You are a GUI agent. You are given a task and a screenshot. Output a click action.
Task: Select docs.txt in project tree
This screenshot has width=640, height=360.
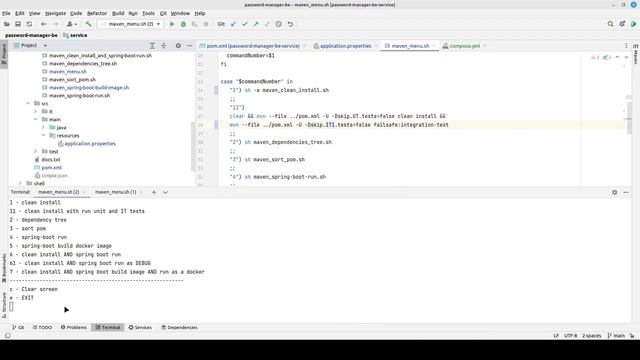(x=51, y=160)
